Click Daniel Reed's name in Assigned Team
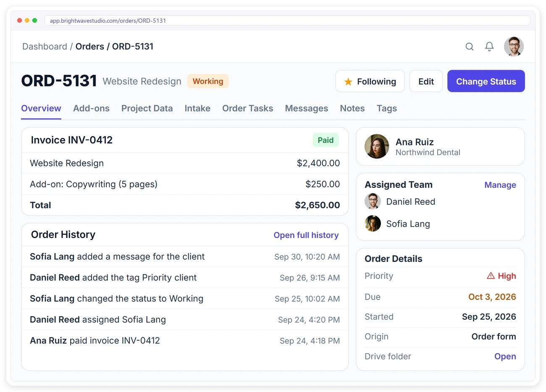546x392 pixels. [x=411, y=202]
